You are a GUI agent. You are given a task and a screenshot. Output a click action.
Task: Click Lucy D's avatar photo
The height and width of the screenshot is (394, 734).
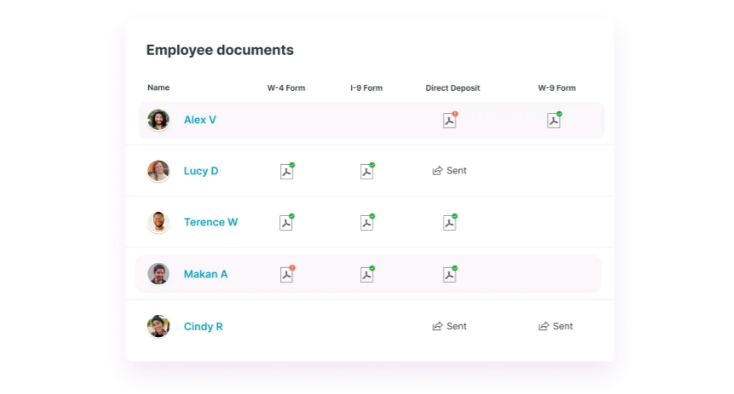[158, 171]
